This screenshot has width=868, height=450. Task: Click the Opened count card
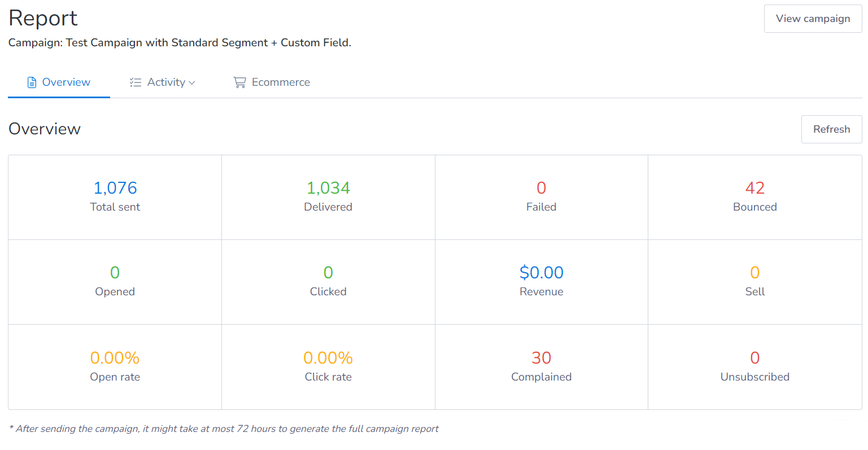(115, 282)
